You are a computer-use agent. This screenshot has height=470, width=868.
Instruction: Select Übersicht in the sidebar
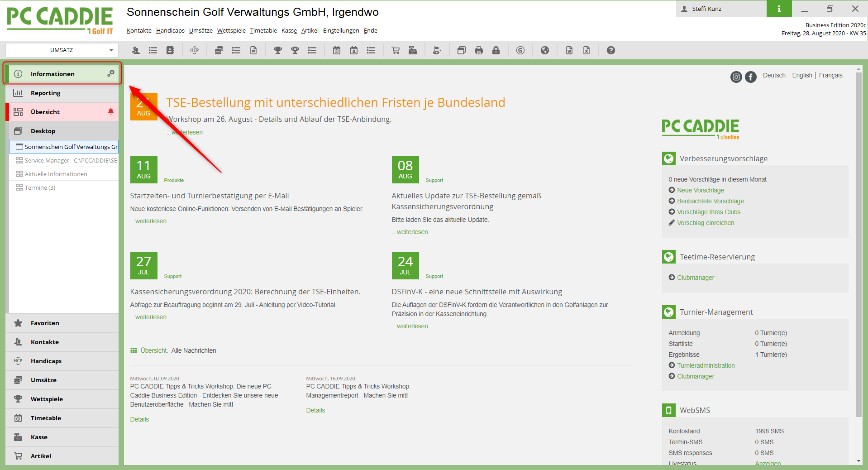tap(62, 112)
